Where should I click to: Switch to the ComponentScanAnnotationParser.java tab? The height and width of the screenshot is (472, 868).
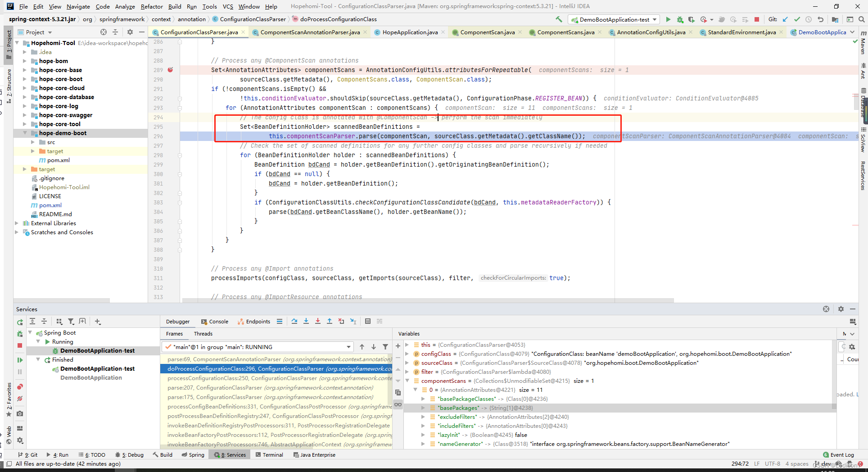coord(310,32)
